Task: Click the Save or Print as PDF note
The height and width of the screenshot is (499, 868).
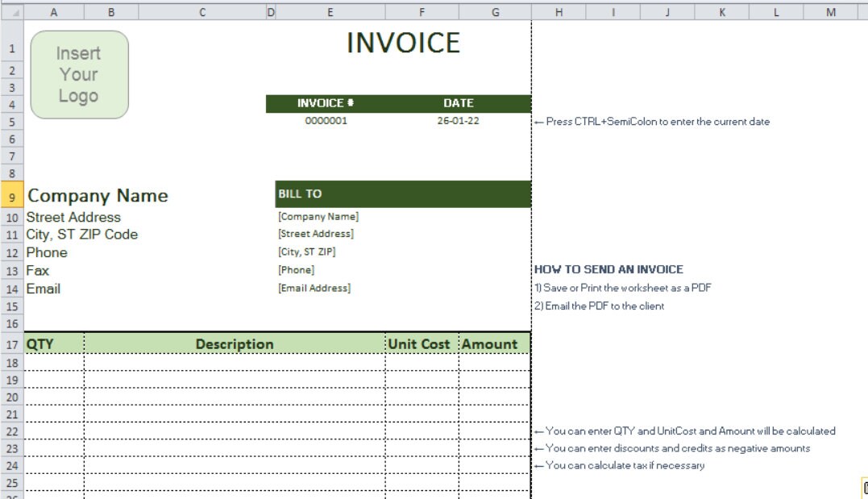Action: point(623,288)
